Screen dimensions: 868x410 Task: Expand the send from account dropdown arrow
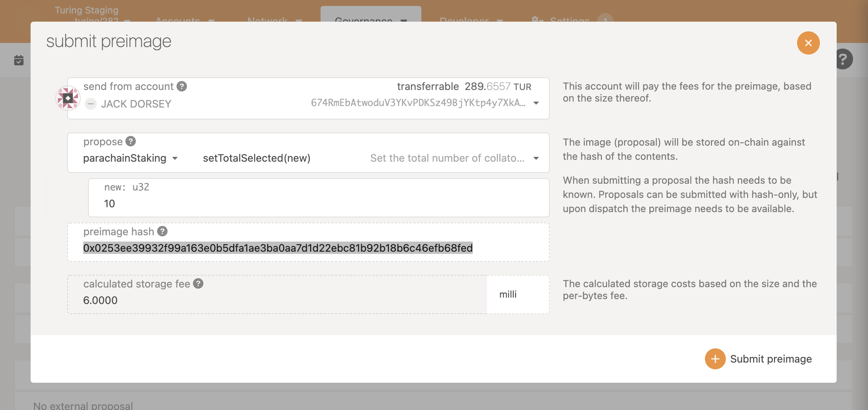click(x=536, y=103)
